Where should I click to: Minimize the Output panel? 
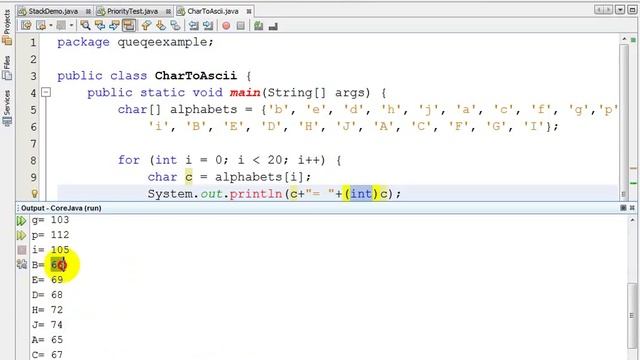tap(623, 208)
